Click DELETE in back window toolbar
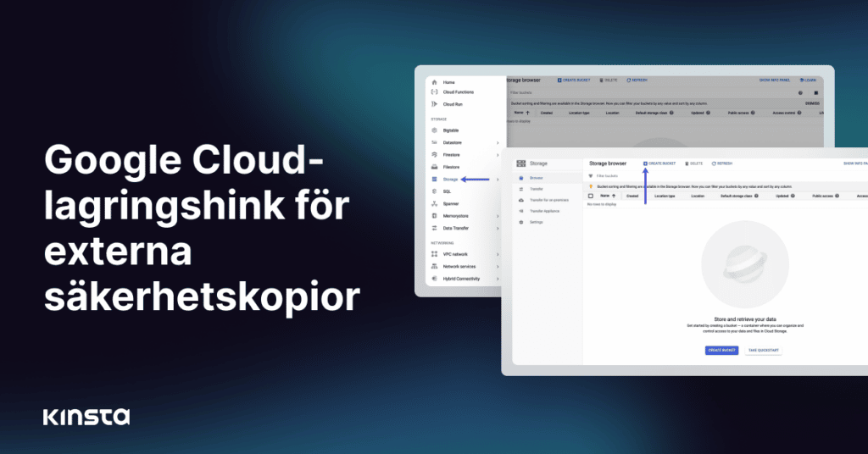The image size is (868, 454). pyautogui.click(x=608, y=80)
